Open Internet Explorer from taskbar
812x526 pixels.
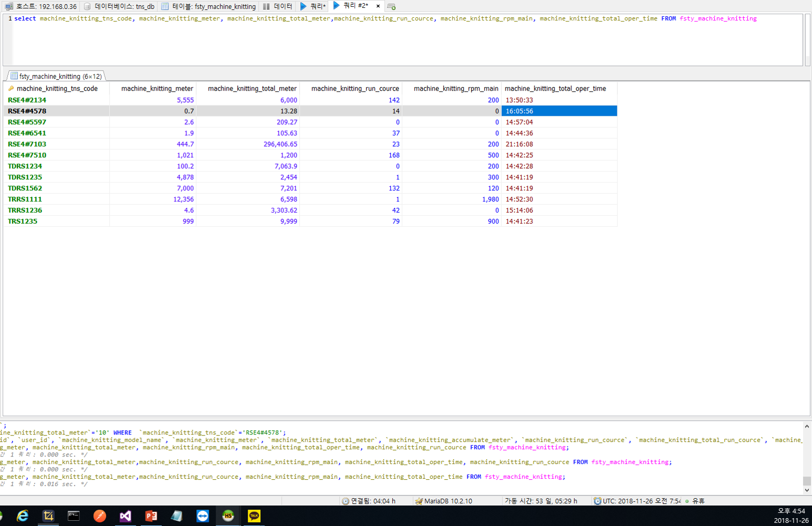23,516
